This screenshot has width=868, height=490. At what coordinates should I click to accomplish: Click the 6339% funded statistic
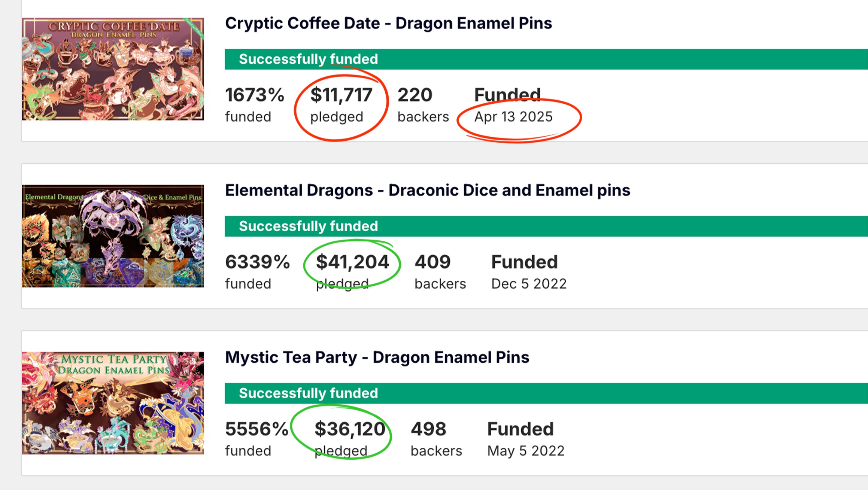click(x=257, y=262)
